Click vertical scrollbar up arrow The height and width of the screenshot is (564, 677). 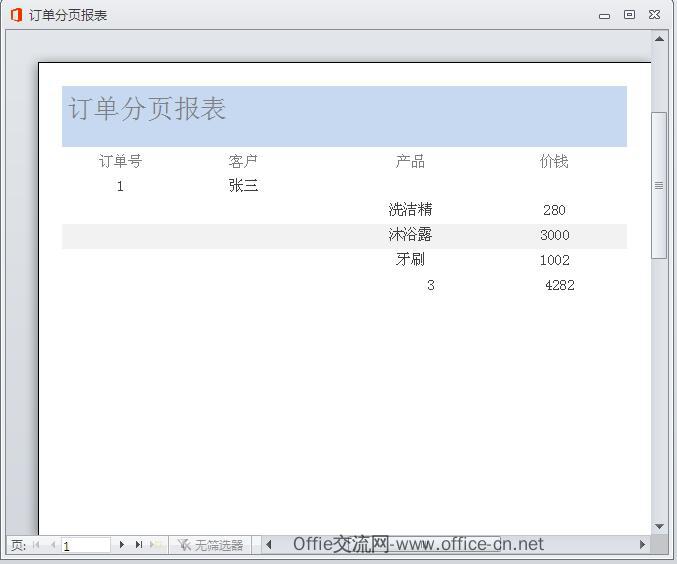tap(659, 39)
